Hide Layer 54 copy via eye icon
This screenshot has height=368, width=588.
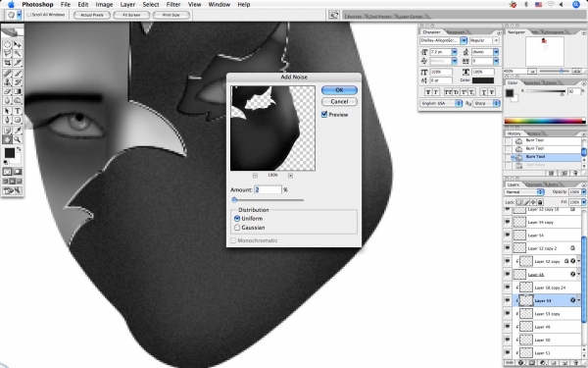tap(508, 222)
